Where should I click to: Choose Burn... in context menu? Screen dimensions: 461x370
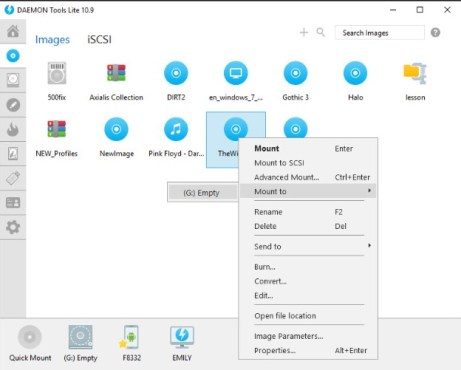point(308,267)
